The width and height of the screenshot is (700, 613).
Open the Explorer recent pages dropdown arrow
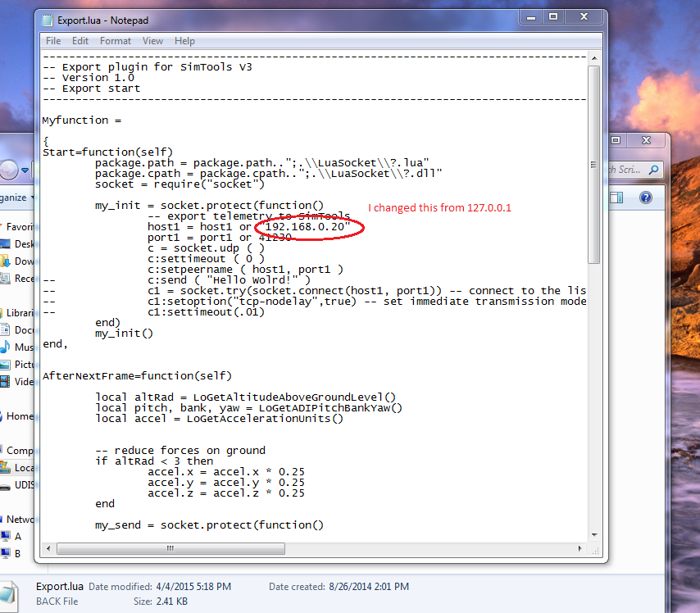coord(25,170)
